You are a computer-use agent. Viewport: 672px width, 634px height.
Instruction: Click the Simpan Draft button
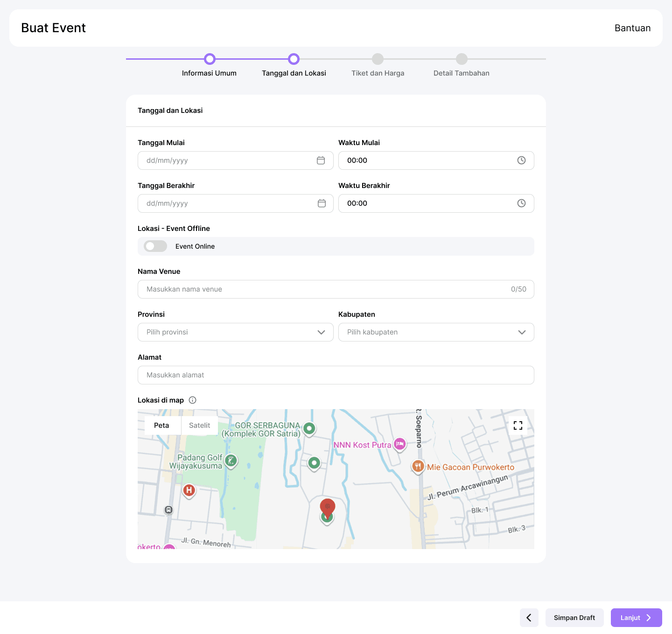click(574, 618)
